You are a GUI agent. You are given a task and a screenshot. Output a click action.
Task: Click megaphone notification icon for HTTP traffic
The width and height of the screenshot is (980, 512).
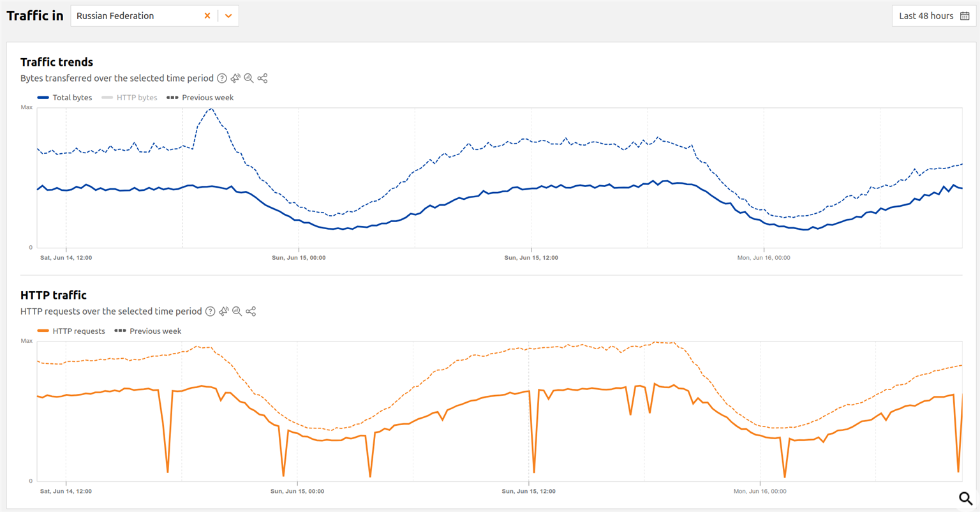pyautogui.click(x=224, y=312)
